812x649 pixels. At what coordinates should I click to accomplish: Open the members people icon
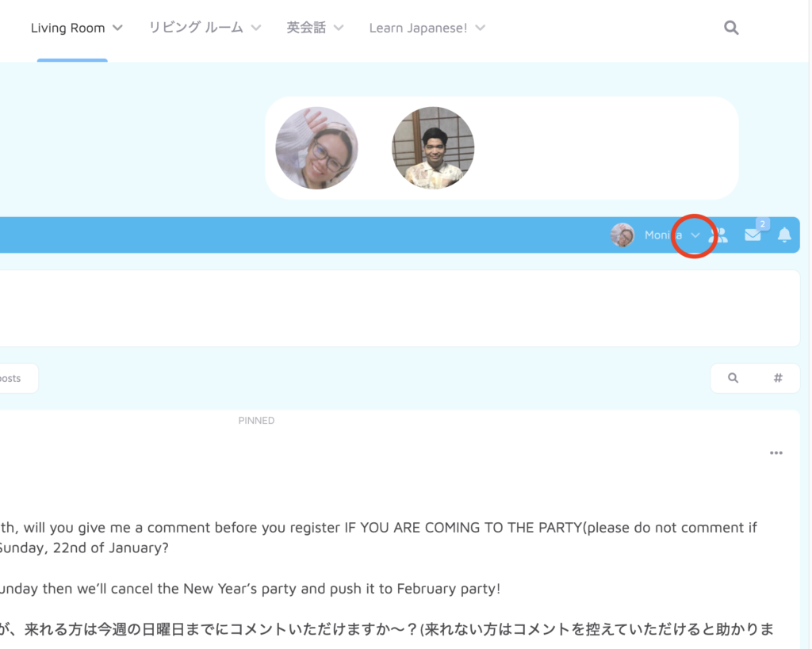tap(720, 235)
